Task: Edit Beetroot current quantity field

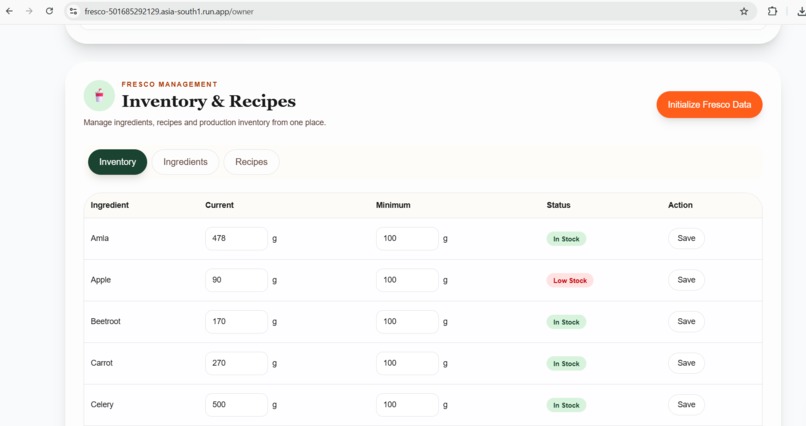Action: 236,322
